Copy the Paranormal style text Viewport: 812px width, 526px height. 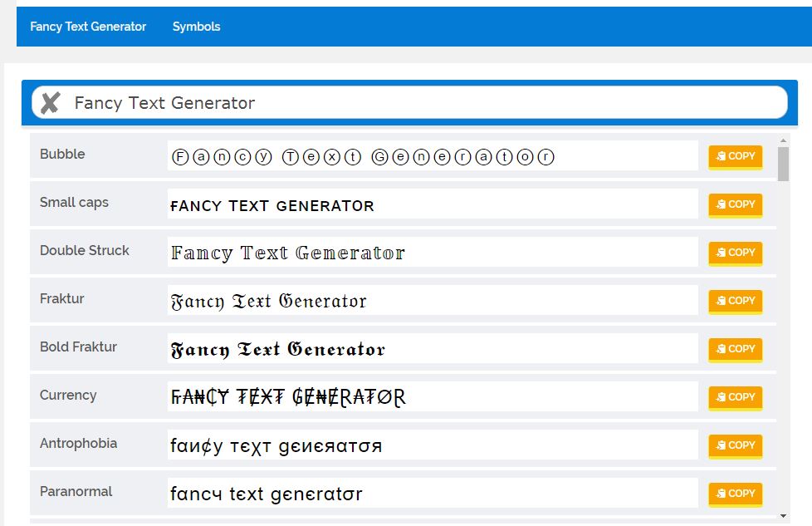pyautogui.click(x=736, y=494)
